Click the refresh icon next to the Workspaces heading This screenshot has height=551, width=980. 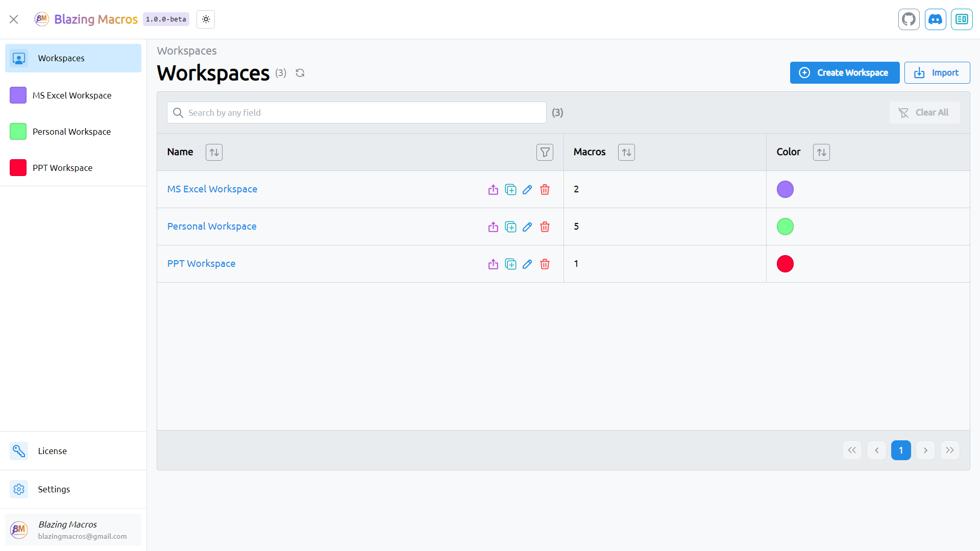(300, 73)
